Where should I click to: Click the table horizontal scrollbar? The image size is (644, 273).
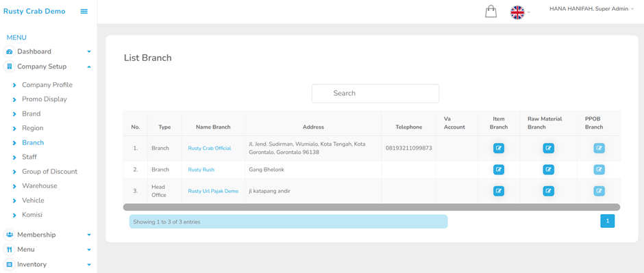(x=372, y=207)
